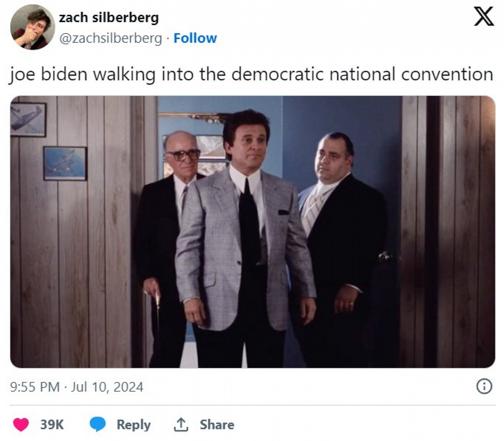
Task: Click the 39K likes count
Action: coord(52,425)
